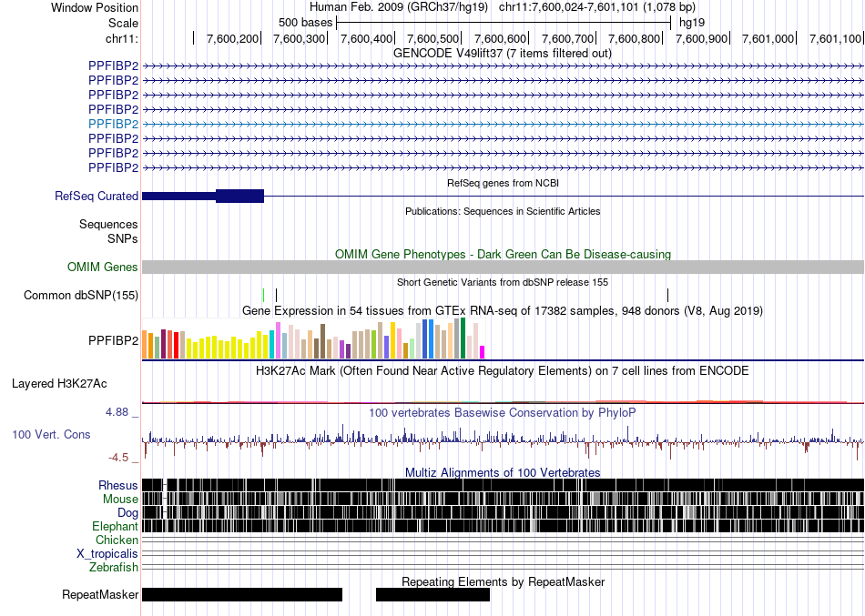Click 'Repeating Elements by RepeatMasker' title

504,581
